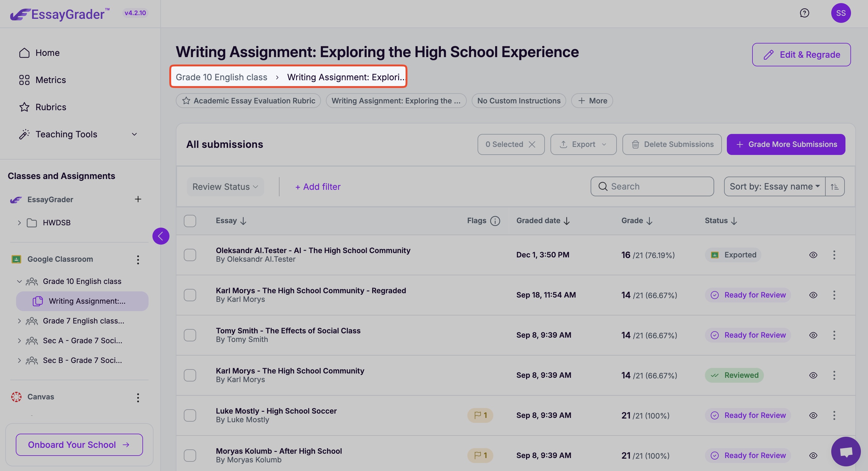
Task: Open the Metrics page
Action: coord(51,80)
